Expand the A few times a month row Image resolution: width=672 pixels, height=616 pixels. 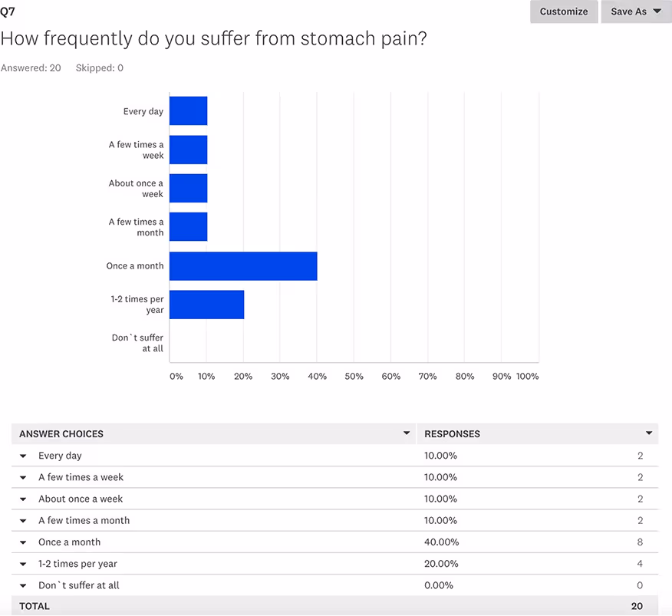[23, 520]
